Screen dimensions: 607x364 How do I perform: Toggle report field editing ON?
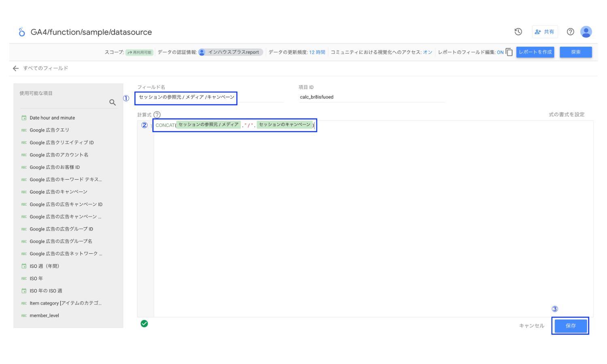pos(500,52)
